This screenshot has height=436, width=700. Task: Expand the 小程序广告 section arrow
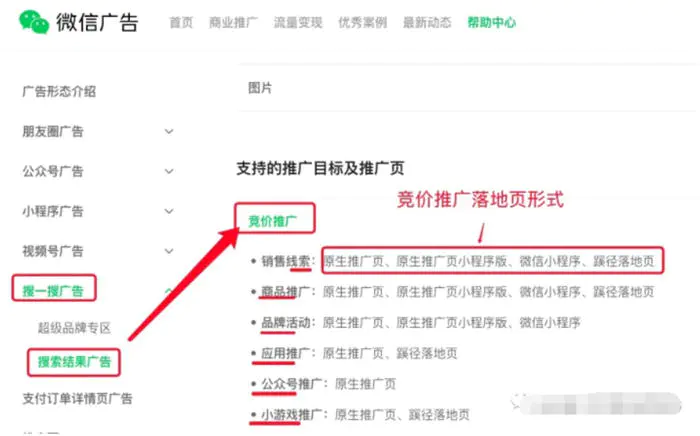click(x=169, y=211)
